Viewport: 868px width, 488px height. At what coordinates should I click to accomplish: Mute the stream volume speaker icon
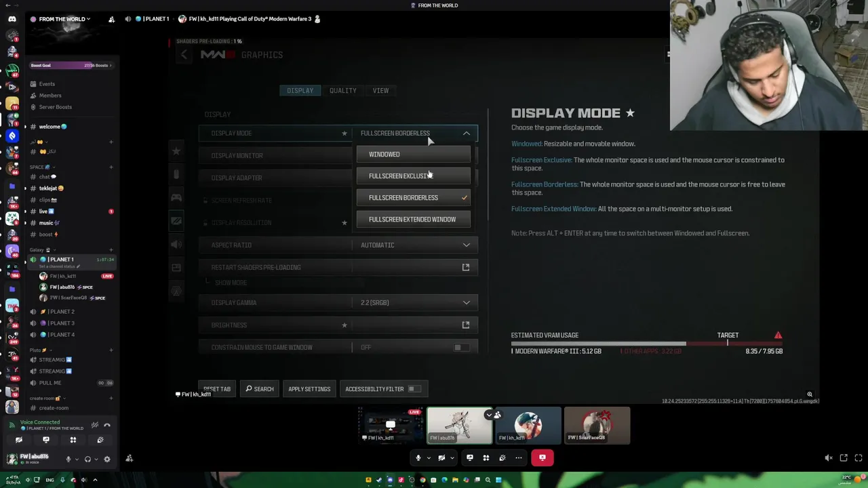[x=829, y=458]
